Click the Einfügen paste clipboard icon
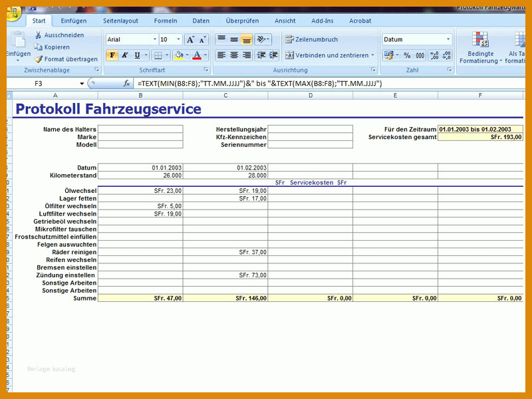The height and width of the screenshot is (399, 532). (x=18, y=41)
